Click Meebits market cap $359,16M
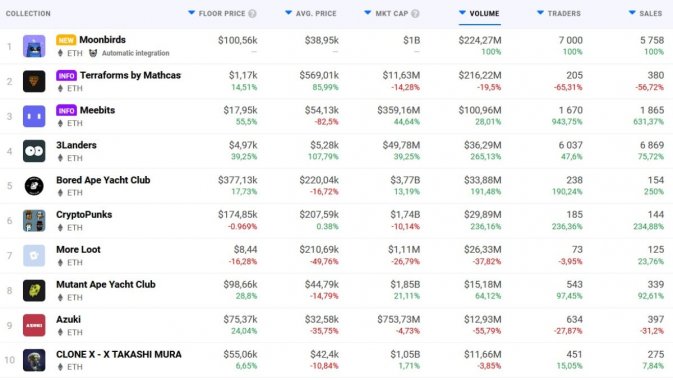Viewport: 673px width, 380px height. tap(399, 110)
